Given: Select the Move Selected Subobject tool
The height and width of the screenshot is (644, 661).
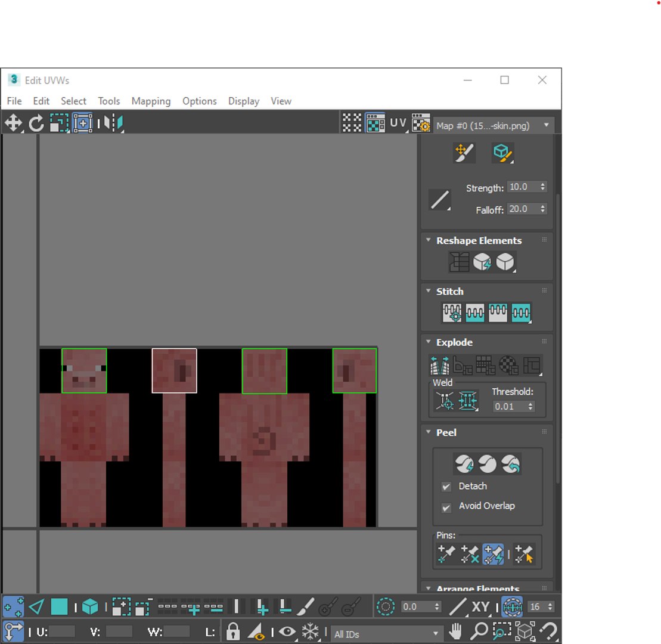Looking at the screenshot, I should point(14,123).
